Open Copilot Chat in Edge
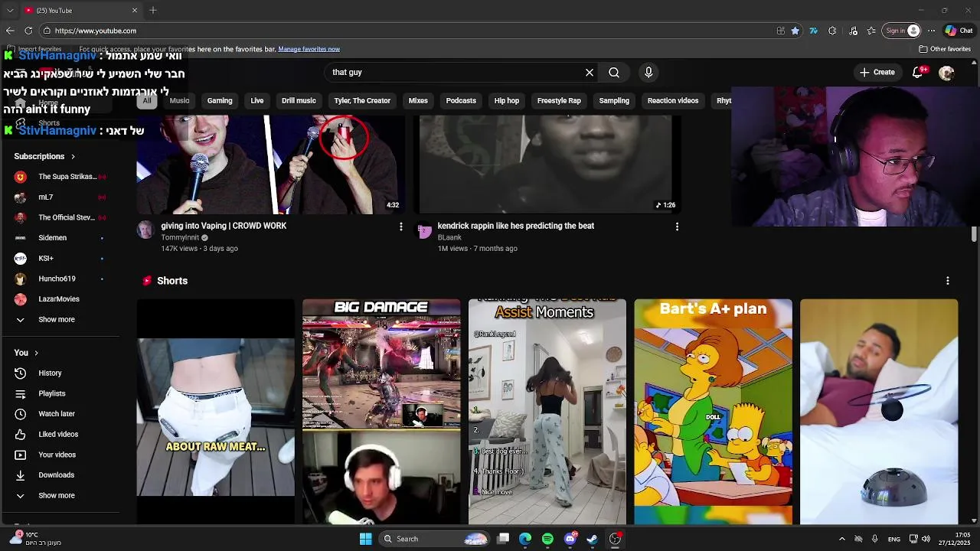Image resolution: width=980 pixels, height=551 pixels. (959, 31)
